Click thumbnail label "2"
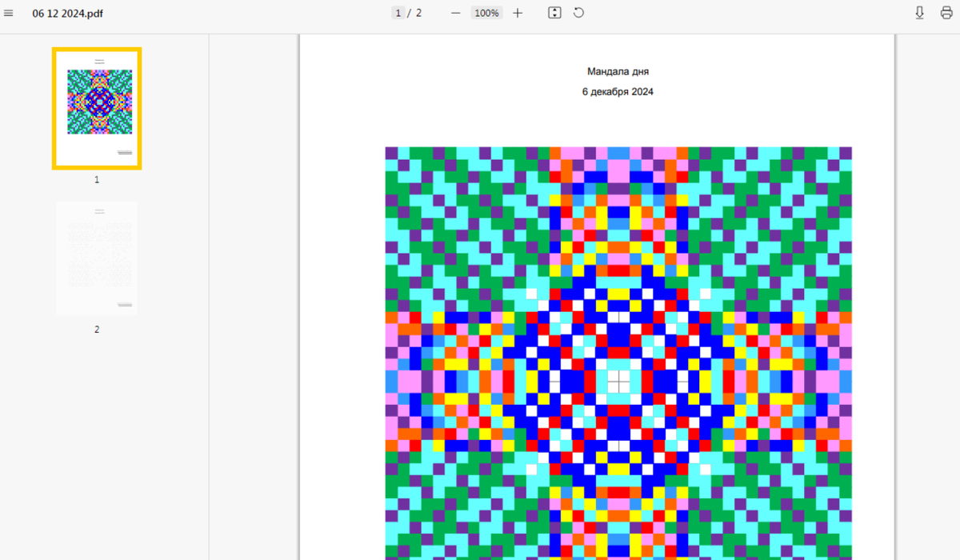The height and width of the screenshot is (560, 960). (x=97, y=330)
